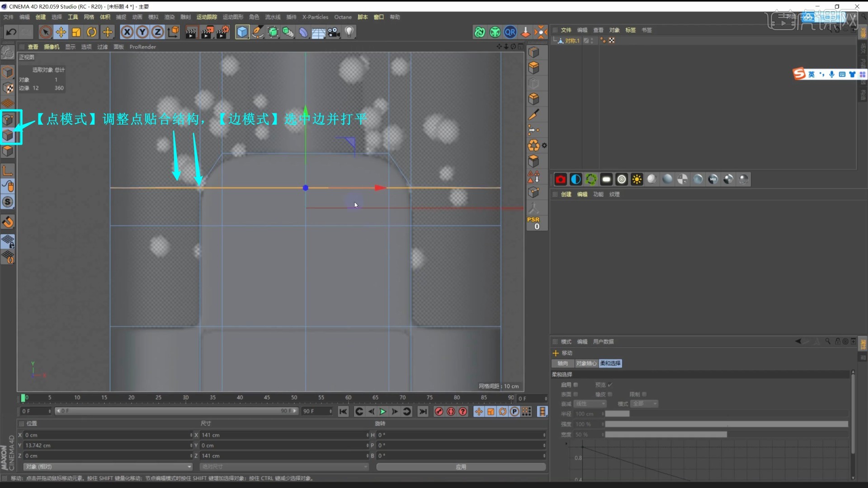
Task: Select point mode in the left toolbar
Action: [8, 120]
